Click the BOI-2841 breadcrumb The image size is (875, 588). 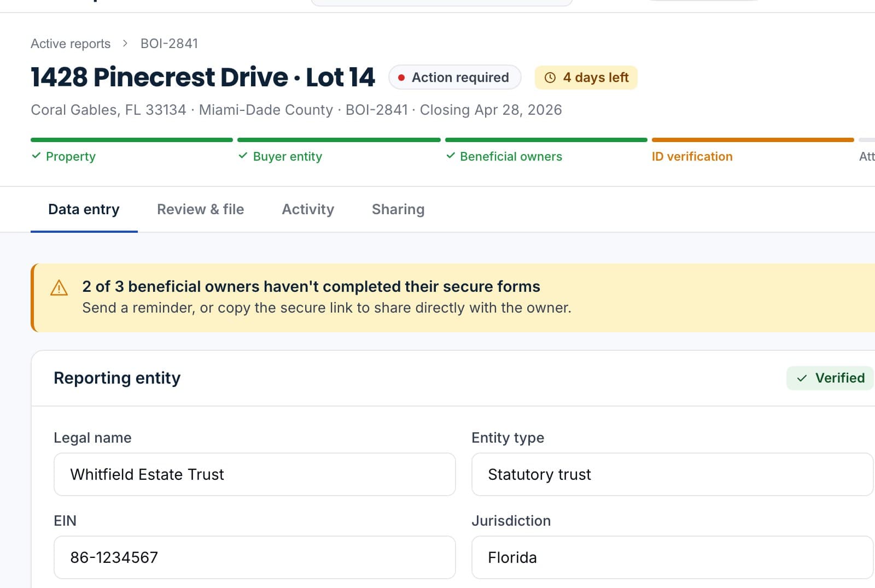point(169,44)
